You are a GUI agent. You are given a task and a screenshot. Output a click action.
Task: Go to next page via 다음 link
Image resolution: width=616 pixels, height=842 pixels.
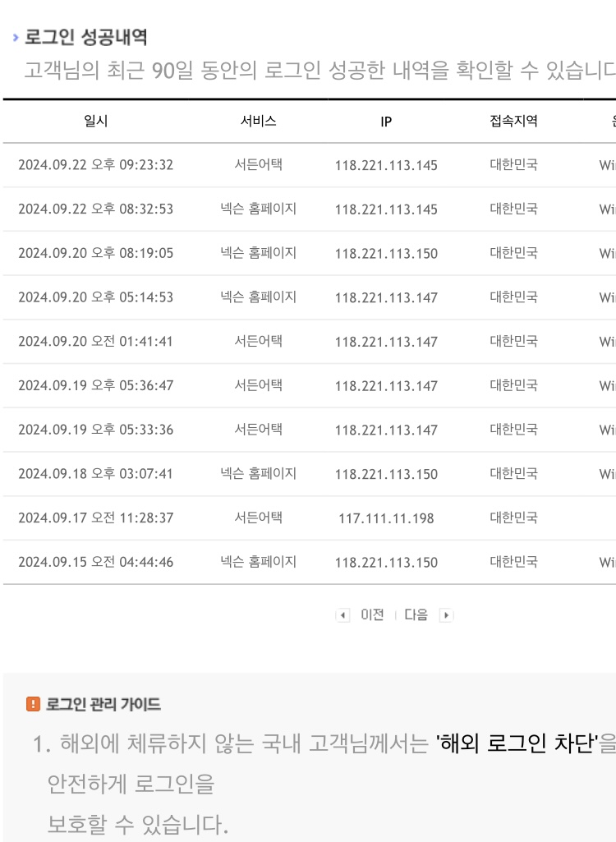tap(416, 614)
